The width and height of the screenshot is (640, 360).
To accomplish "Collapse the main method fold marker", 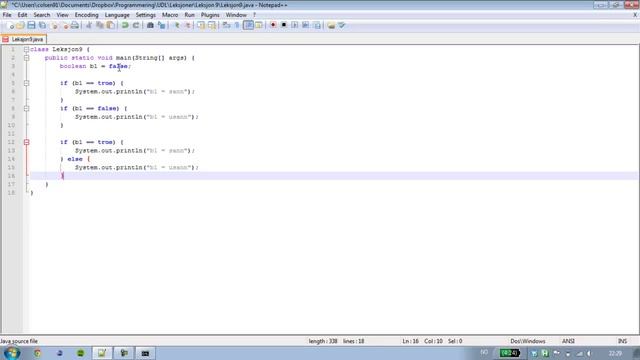I will click(x=27, y=58).
